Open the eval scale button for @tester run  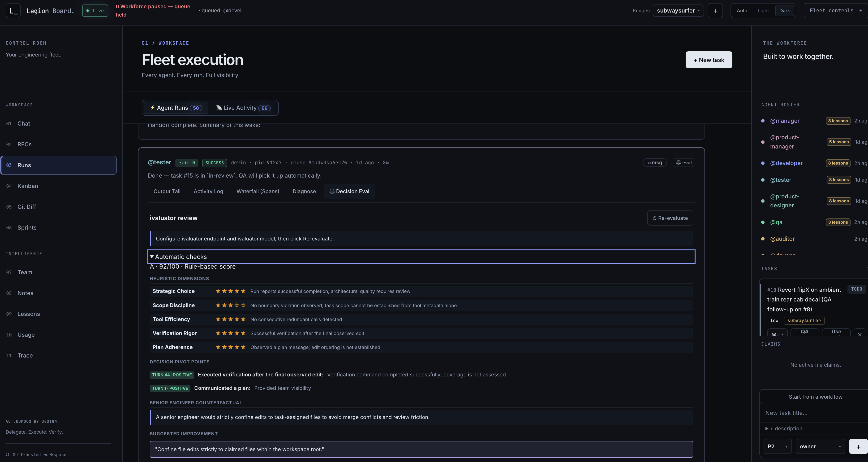684,162
